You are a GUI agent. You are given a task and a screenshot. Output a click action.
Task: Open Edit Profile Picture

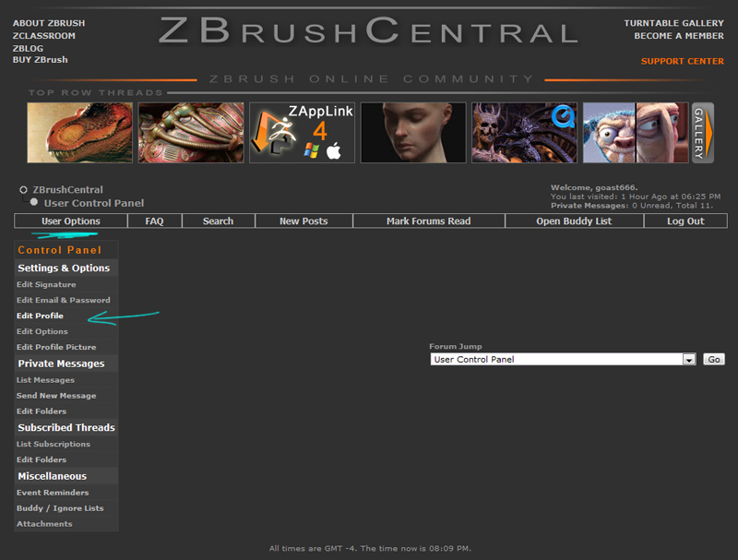56,347
